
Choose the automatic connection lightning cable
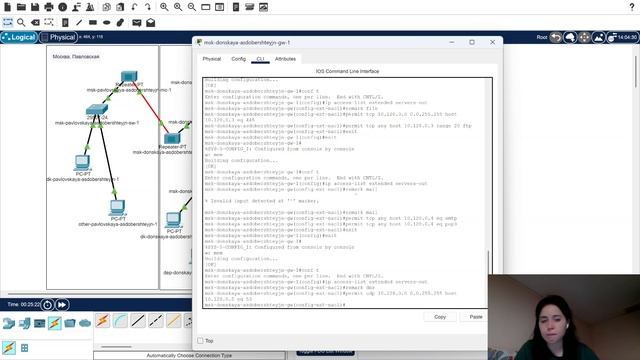103,321
